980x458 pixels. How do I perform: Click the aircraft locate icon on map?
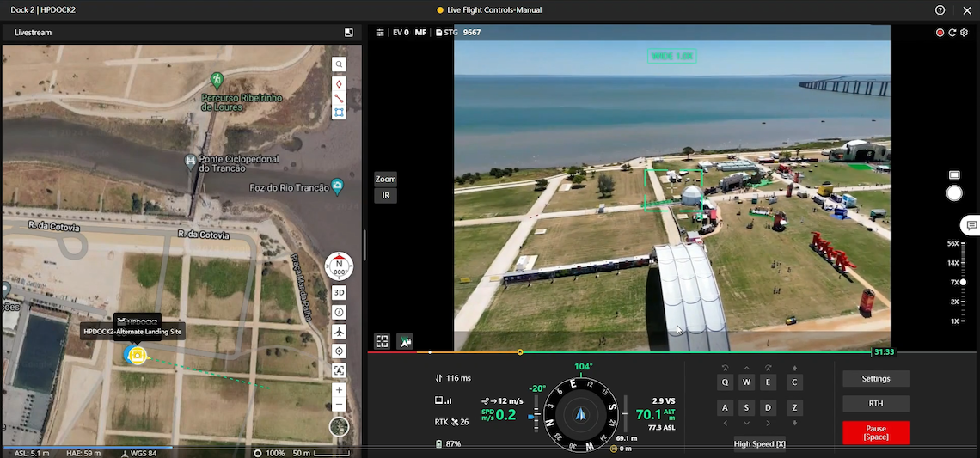[340, 332]
